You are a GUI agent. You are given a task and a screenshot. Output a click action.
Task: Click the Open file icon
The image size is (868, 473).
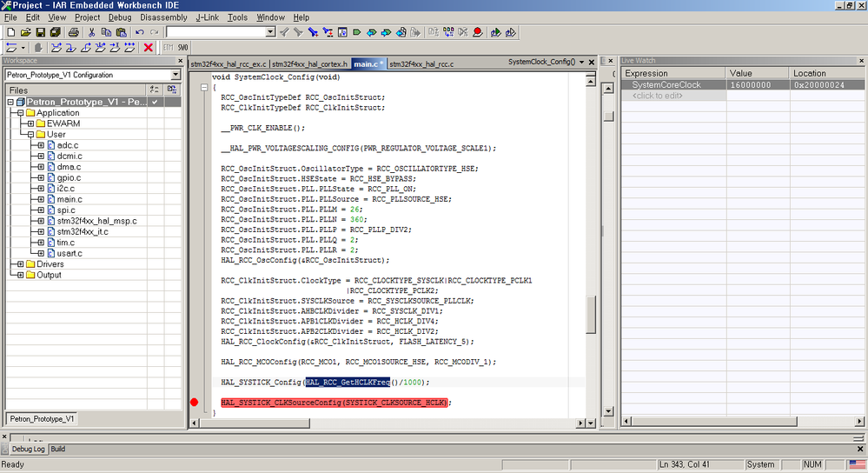pos(25,32)
